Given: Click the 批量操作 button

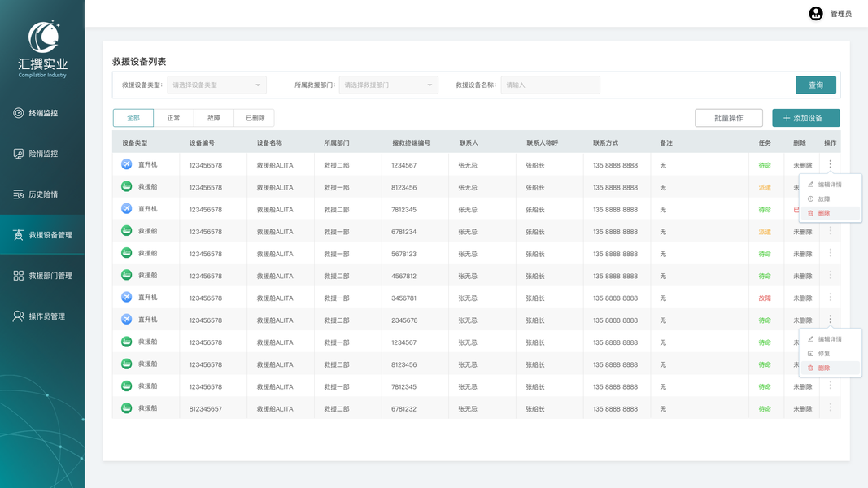Looking at the screenshot, I should [729, 118].
